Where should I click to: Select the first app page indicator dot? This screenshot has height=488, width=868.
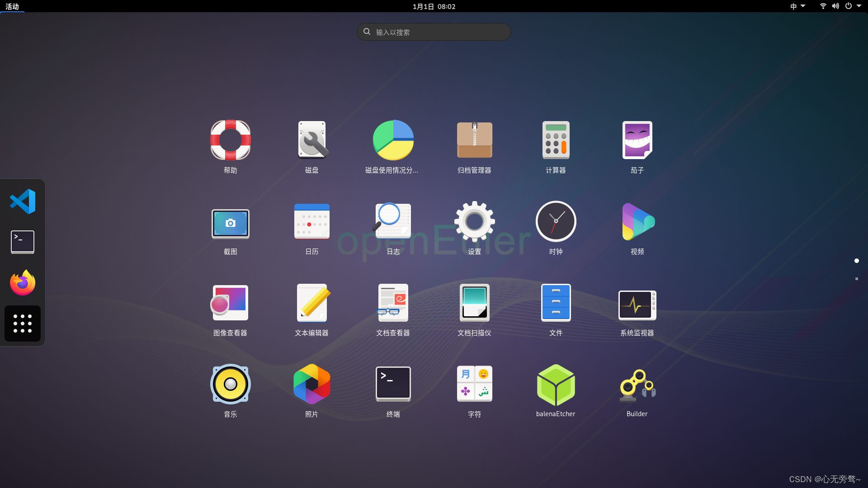click(x=857, y=261)
